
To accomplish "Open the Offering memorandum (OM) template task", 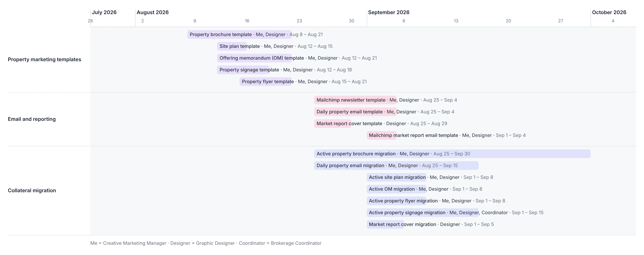I will [254, 58].
